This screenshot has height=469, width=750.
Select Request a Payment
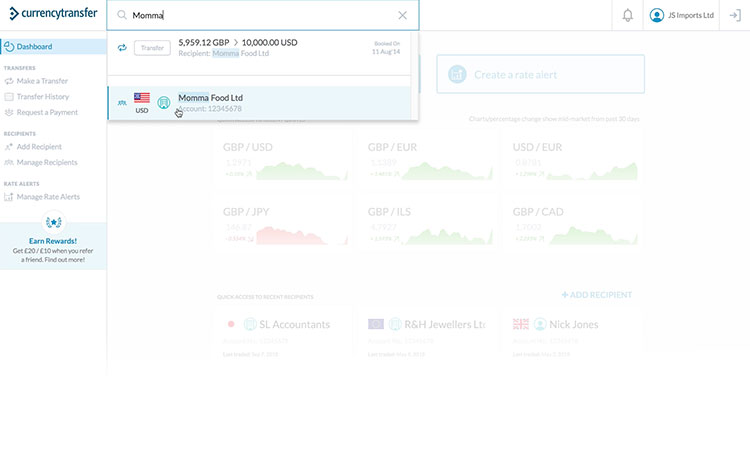click(x=47, y=113)
